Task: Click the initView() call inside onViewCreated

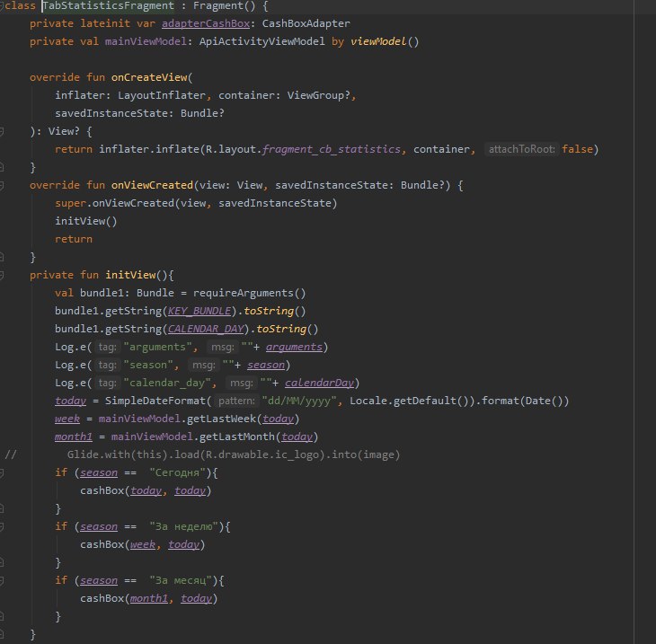Action: (85, 221)
